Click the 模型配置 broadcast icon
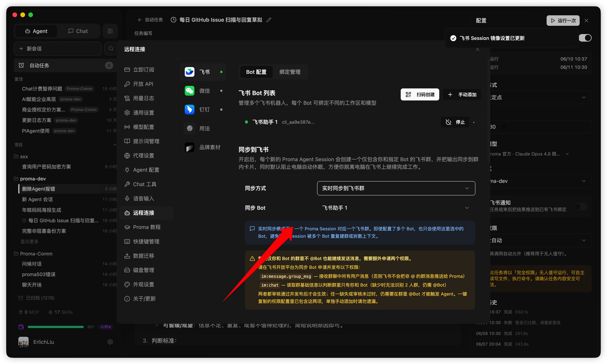 [x=127, y=127]
